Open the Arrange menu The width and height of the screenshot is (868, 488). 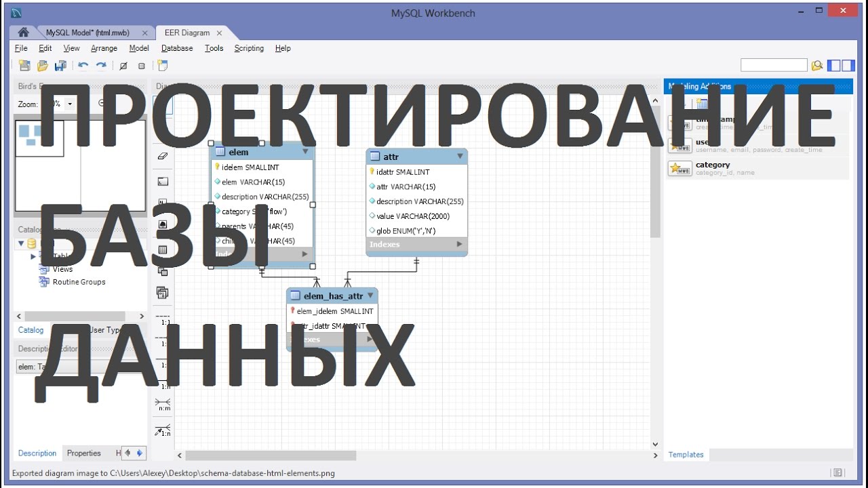[104, 48]
